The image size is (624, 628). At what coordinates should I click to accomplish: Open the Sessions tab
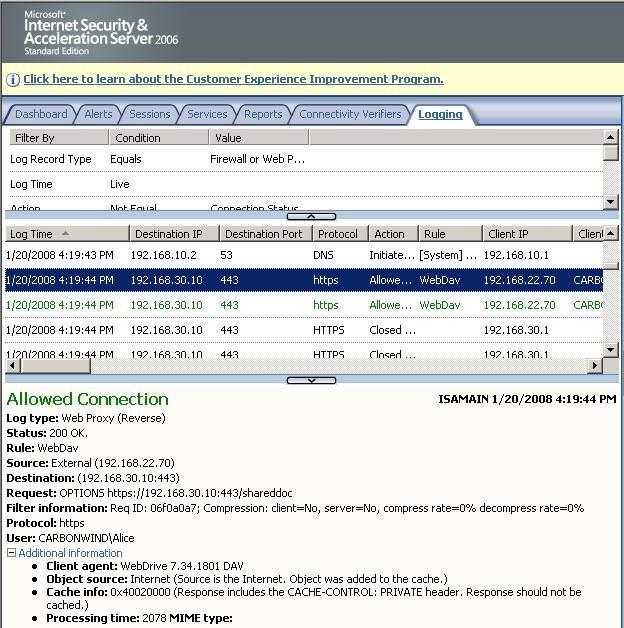pyautogui.click(x=149, y=114)
